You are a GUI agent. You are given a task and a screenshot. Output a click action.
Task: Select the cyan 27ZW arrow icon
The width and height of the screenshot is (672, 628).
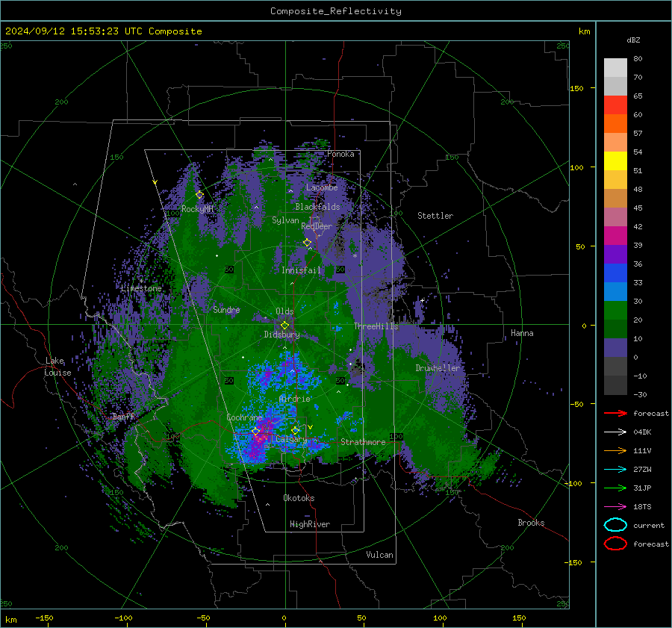pyautogui.click(x=615, y=470)
